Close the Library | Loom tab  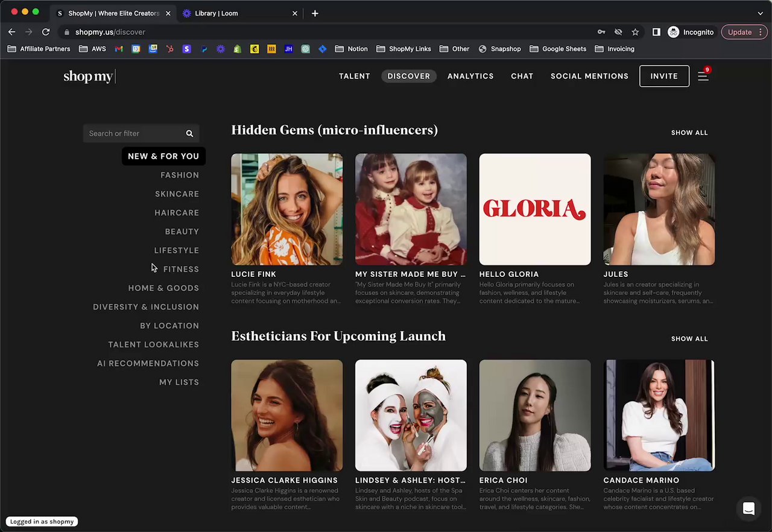[x=295, y=13]
